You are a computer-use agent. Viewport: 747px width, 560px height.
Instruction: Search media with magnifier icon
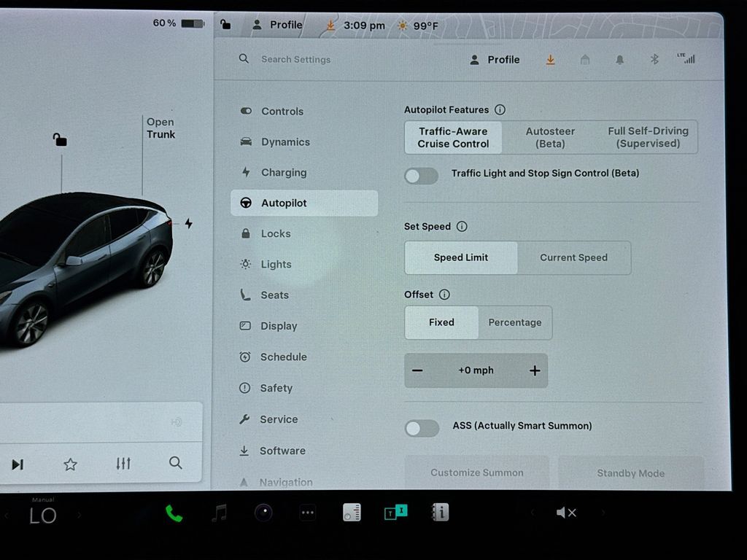tap(175, 463)
